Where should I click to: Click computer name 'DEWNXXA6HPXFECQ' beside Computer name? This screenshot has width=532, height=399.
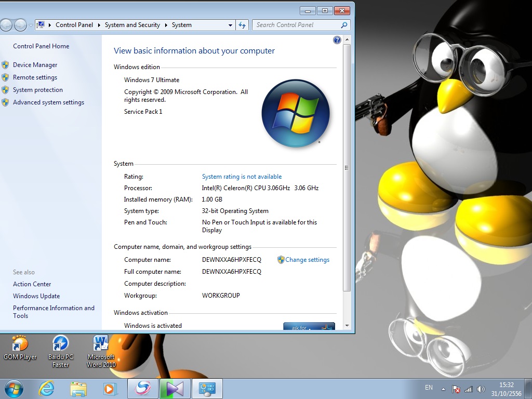232,260
